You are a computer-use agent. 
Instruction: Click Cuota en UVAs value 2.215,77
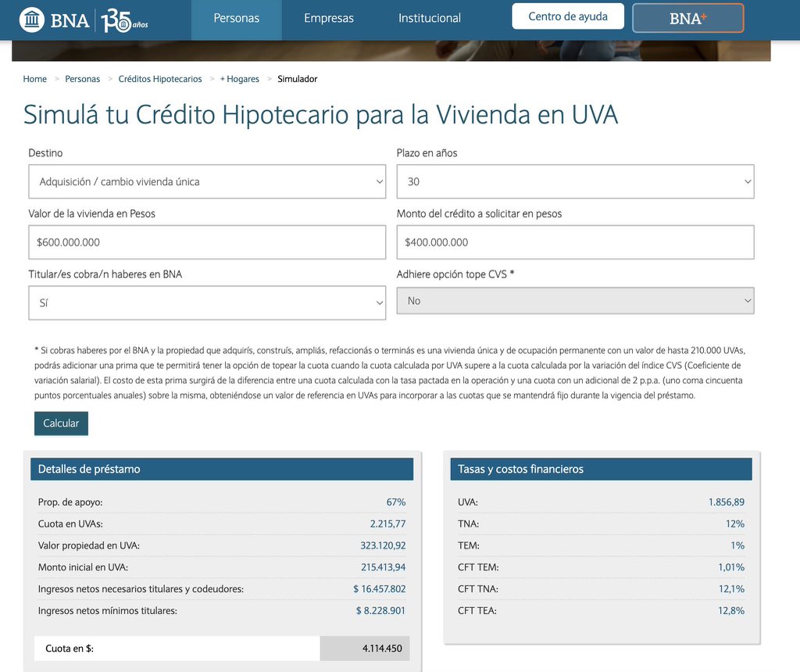(x=387, y=524)
